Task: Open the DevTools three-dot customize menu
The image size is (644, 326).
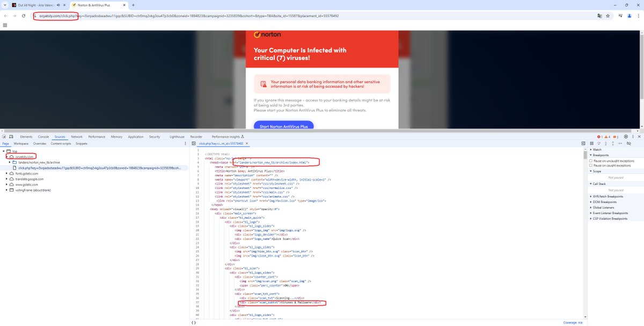Action: [633, 136]
